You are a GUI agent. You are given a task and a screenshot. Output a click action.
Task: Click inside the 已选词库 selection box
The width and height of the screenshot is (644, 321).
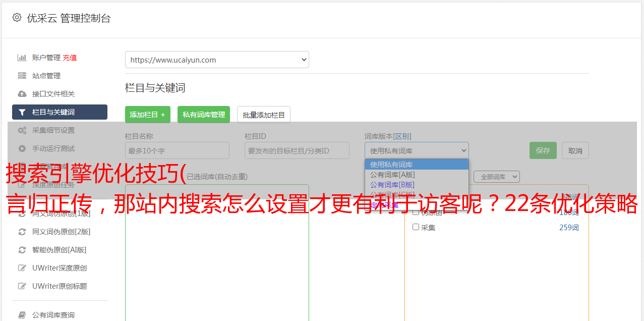pos(217,252)
